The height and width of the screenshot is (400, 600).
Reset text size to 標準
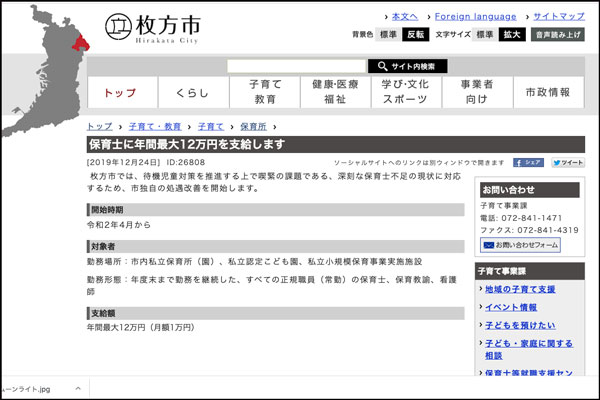(x=484, y=34)
